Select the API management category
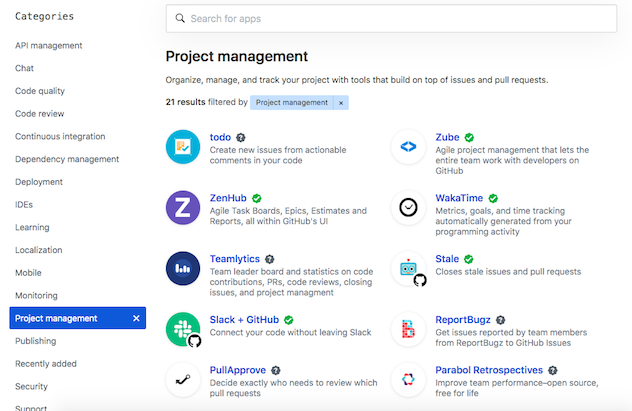 (49, 46)
